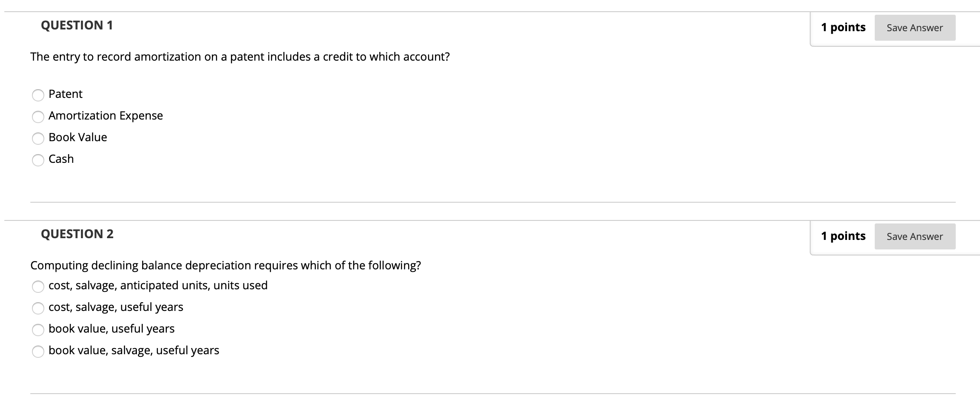Screen dimensions: 980x401
Task: Click the 1 points label beside Question 1
Action: click(x=843, y=27)
